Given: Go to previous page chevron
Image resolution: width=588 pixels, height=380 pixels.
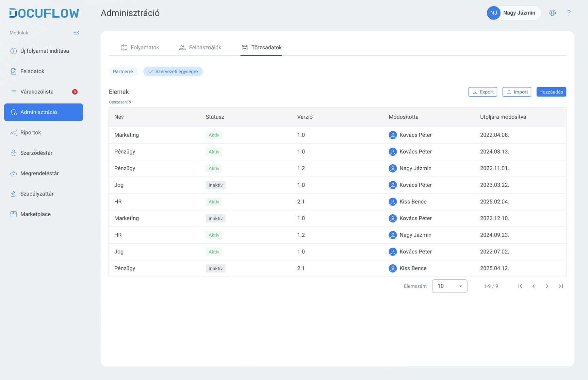Looking at the screenshot, I should click(x=533, y=286).
